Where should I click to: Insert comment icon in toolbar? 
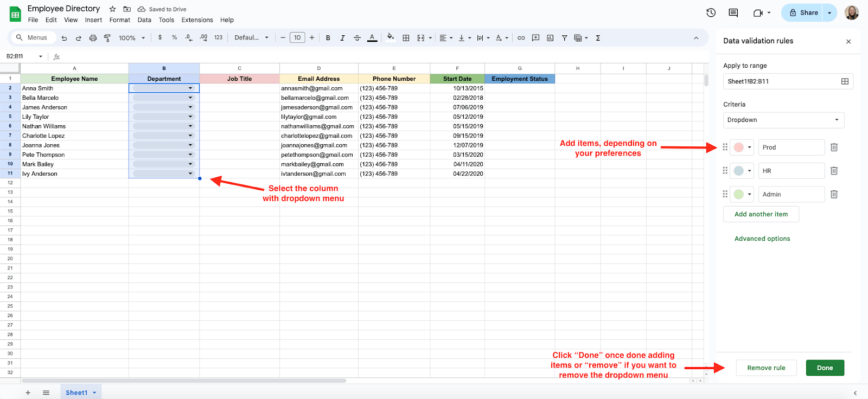(x=535, y=38)
